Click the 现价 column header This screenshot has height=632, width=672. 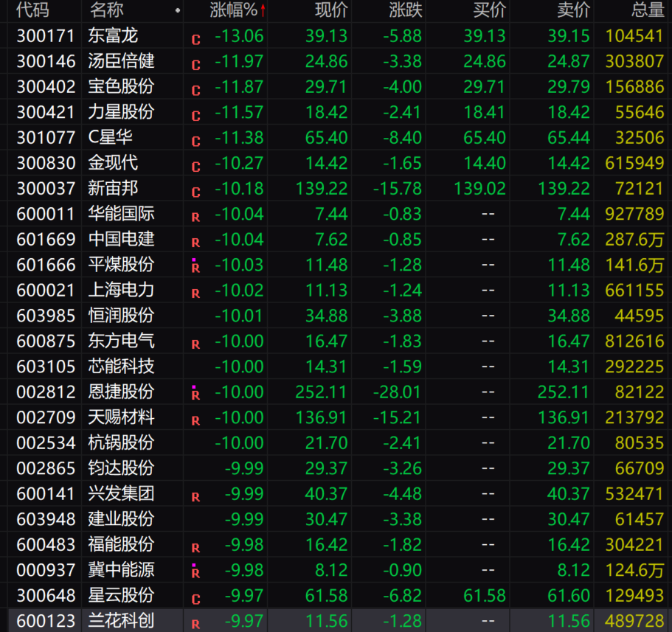[x=331, y=10]
